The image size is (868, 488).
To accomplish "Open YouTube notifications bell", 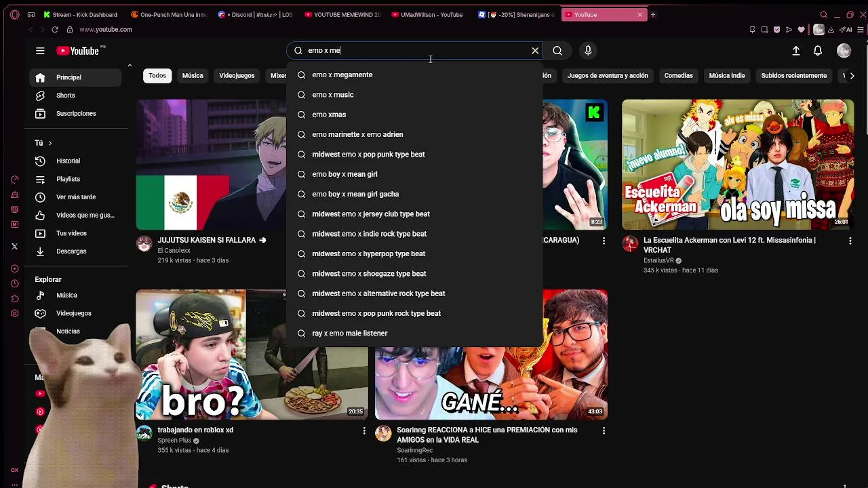I will click(818, 51).
